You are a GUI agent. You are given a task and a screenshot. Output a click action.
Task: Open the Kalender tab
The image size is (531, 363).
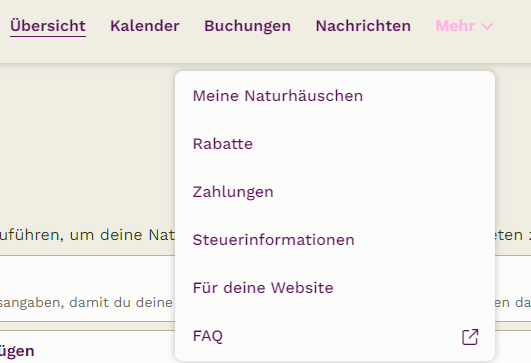[145, 26]
